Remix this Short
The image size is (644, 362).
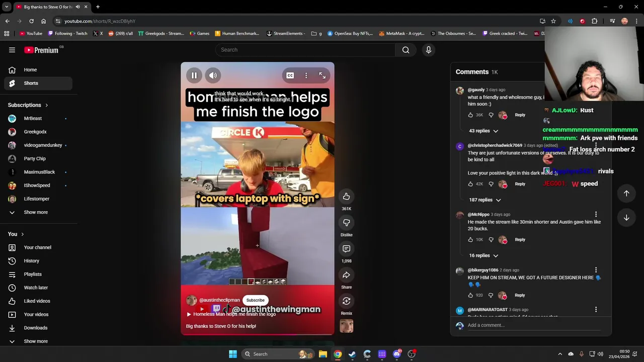coord(346,301)
